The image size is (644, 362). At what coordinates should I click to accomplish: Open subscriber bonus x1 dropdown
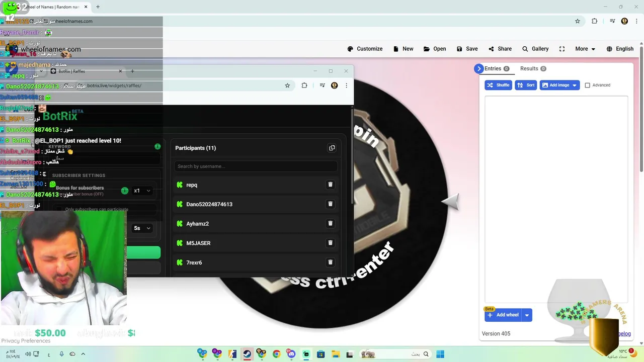coord(142,191)
